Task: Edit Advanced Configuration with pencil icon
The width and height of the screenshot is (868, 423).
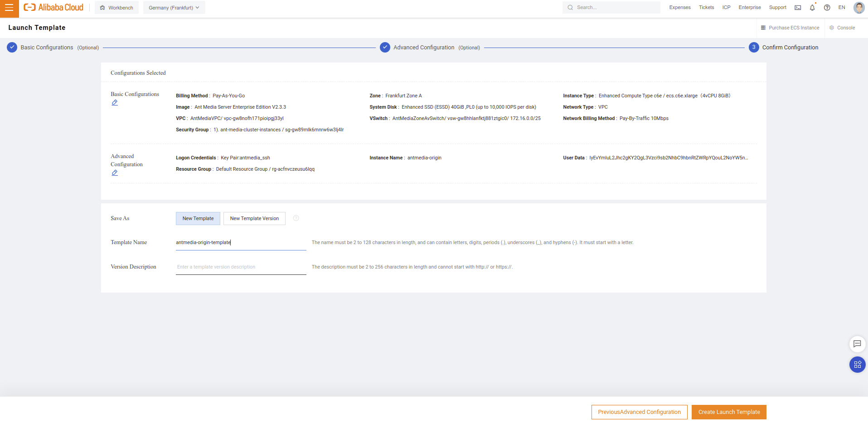Action: [x=115, y=173]
